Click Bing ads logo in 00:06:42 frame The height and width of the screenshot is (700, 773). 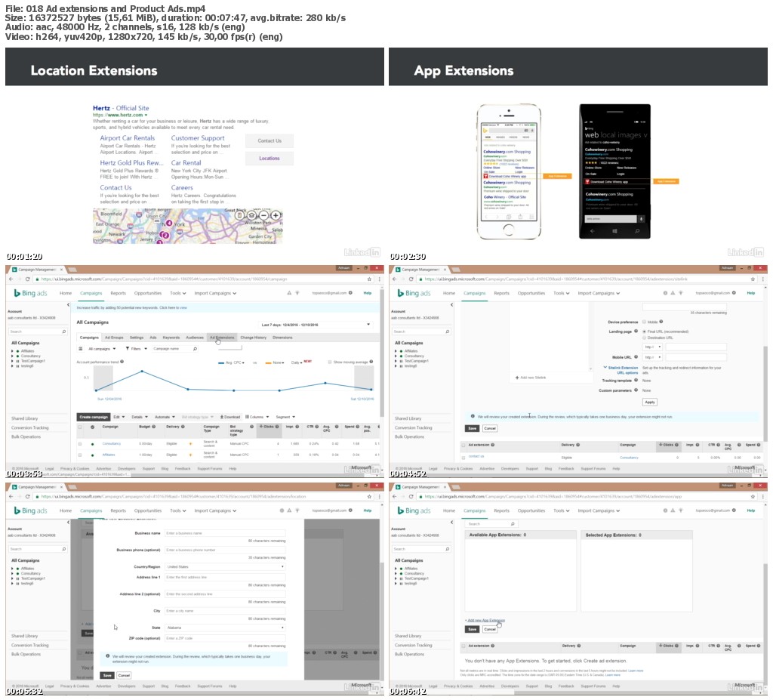[x=414, y=510]
